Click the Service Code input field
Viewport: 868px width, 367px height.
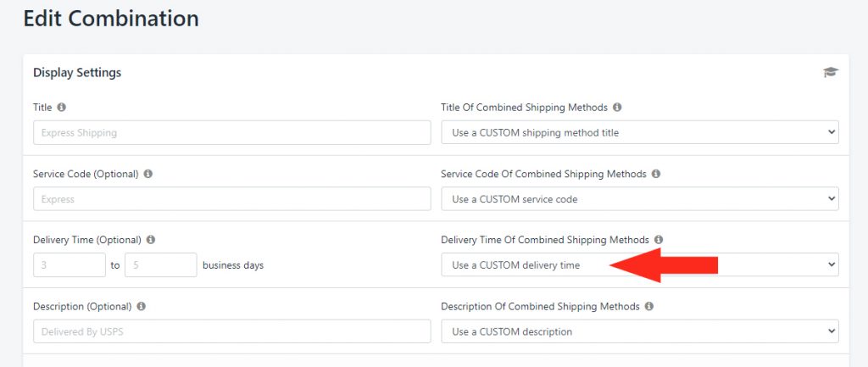pyautogui.click(x=231, y=198)
